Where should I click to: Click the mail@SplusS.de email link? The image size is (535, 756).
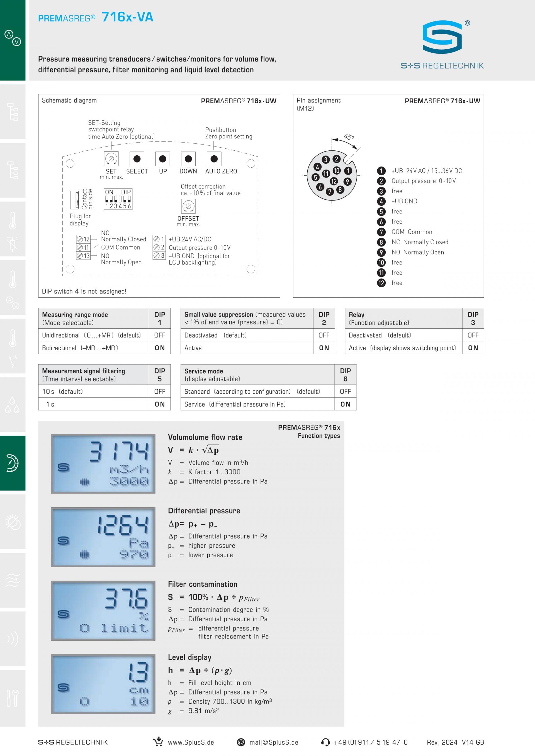[273, 743]
